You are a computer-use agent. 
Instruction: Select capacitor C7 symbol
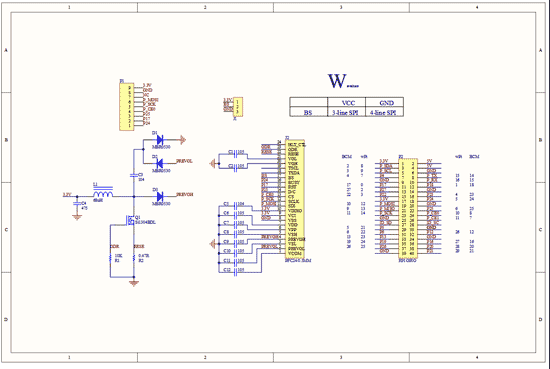235,224
